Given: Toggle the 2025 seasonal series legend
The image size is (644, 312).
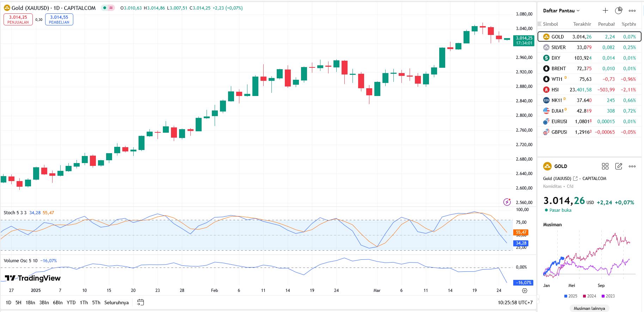Looking at the screenshot, I should coord(571,296).
